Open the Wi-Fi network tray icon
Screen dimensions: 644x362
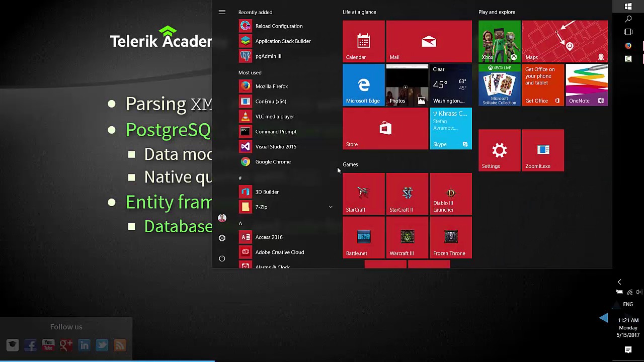(629, 292)
